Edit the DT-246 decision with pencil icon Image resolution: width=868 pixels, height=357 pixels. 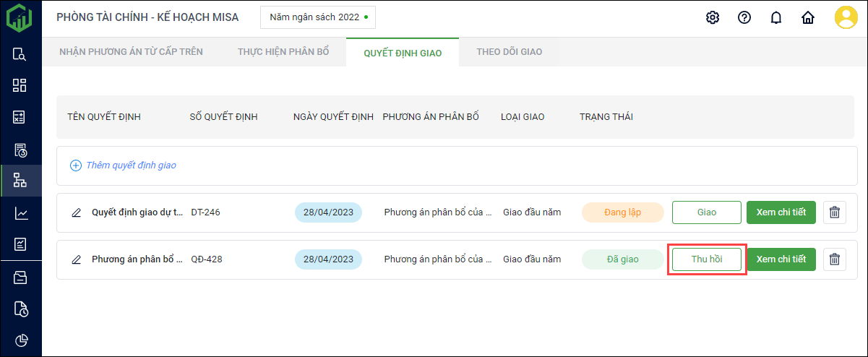pos(76,212)
